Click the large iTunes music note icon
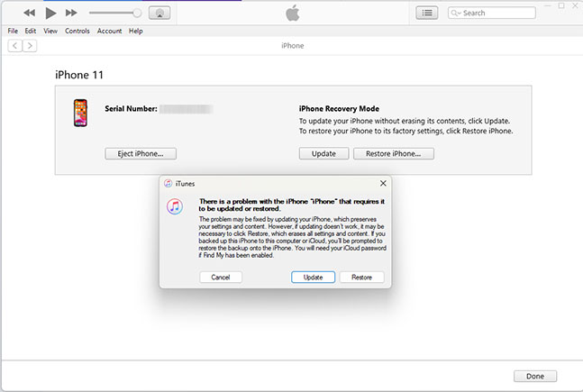 tap(175, 206)
